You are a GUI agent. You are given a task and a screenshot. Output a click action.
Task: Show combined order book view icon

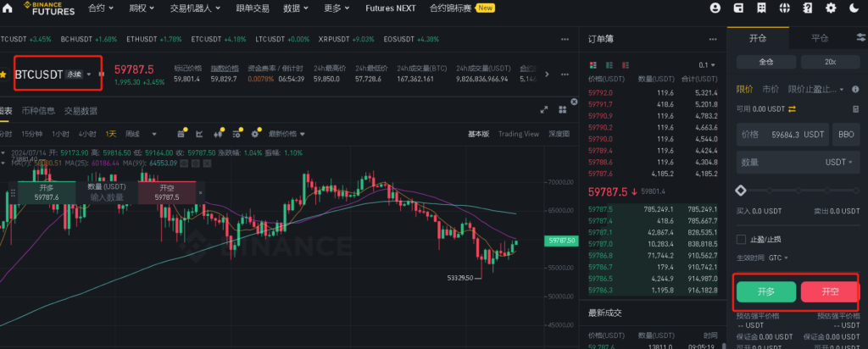tap(593, 64)
